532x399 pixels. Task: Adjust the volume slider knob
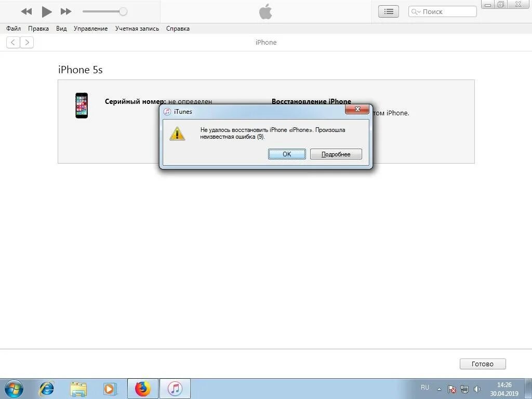click(x=123, y=11)
